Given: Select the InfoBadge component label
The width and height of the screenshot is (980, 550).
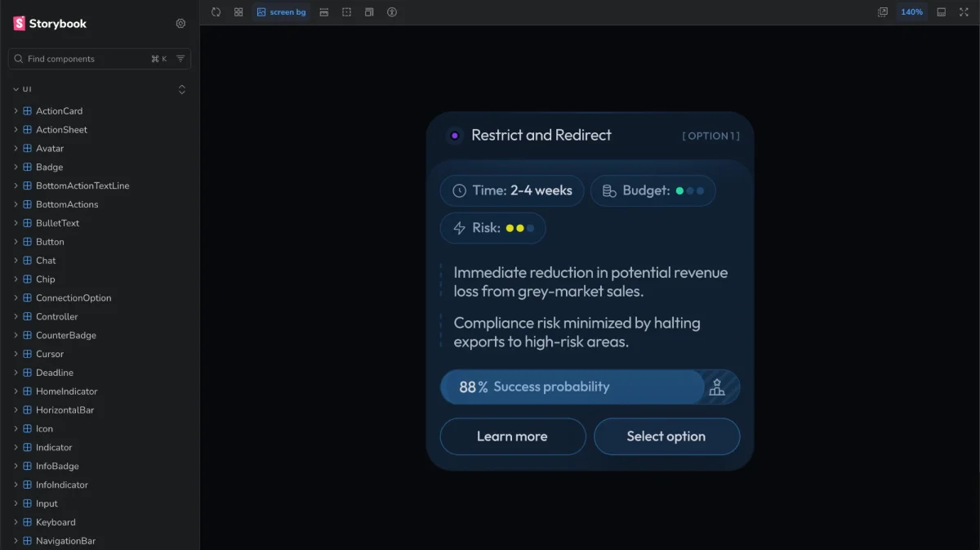Looking at the screenshot, I should pyautogui.click(x=57, y=466).
